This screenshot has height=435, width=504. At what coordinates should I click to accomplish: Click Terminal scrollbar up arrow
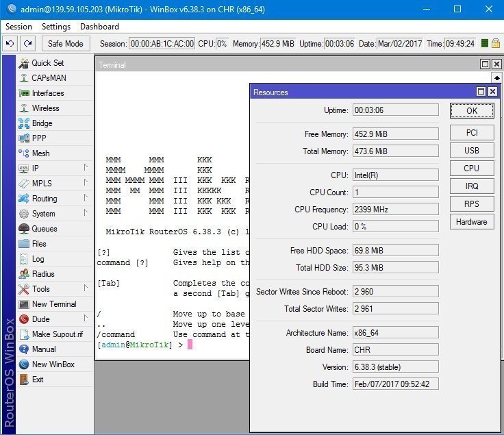tap(497, 78)
